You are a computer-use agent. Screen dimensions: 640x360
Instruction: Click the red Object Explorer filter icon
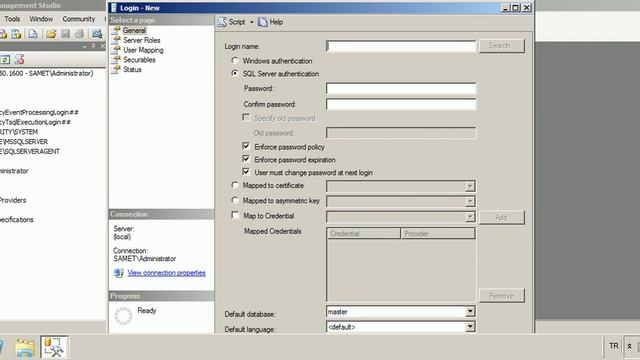[x=19, y=60]
